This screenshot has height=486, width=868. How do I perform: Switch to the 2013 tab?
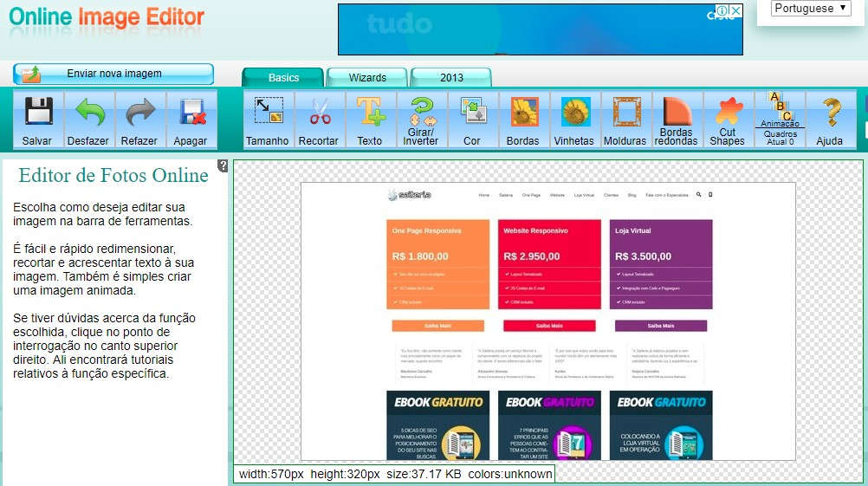click(451, 77)
